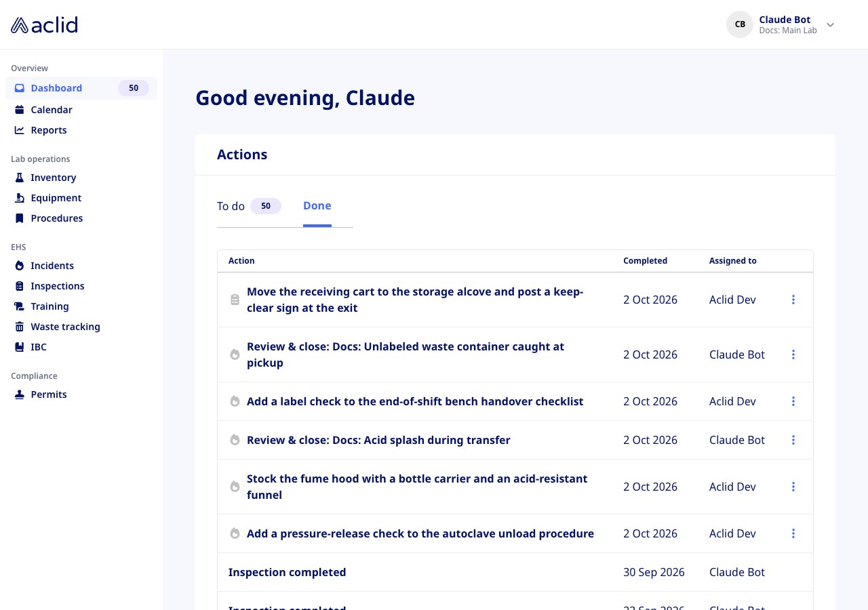This screenshot has width=868, height=610.
Task: Click the Equipment microscope icon
Action: click(20, 198)
